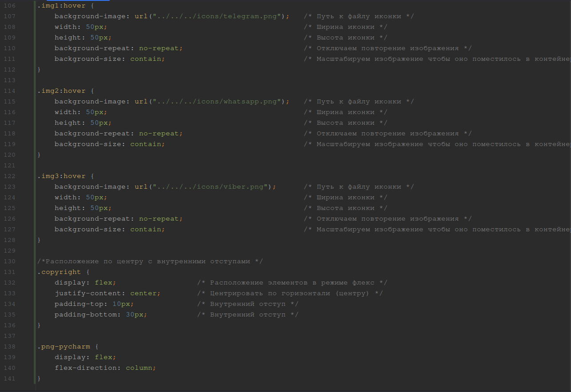
Task: Click the center value of justify-content
Action: [144, 293]
